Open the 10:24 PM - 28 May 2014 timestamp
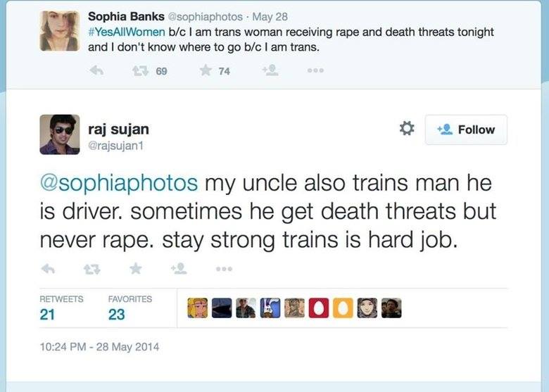Screen dimensions: 549x392 tap(99, 346)
